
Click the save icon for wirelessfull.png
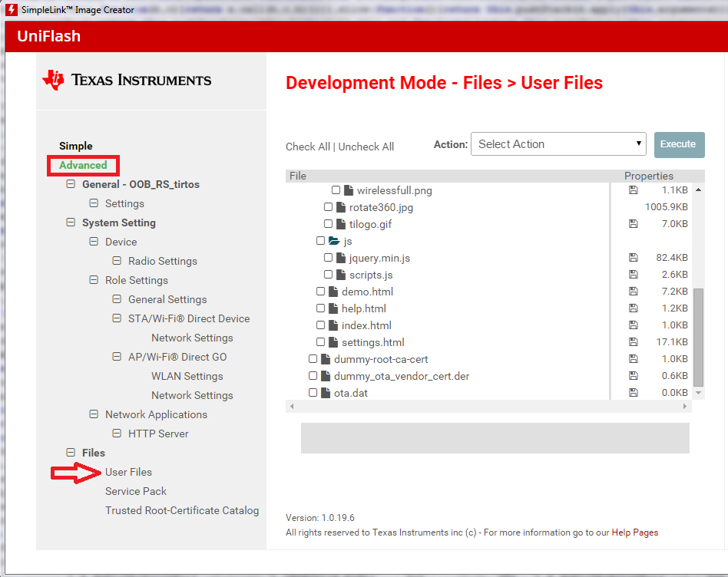coord(634,190)
